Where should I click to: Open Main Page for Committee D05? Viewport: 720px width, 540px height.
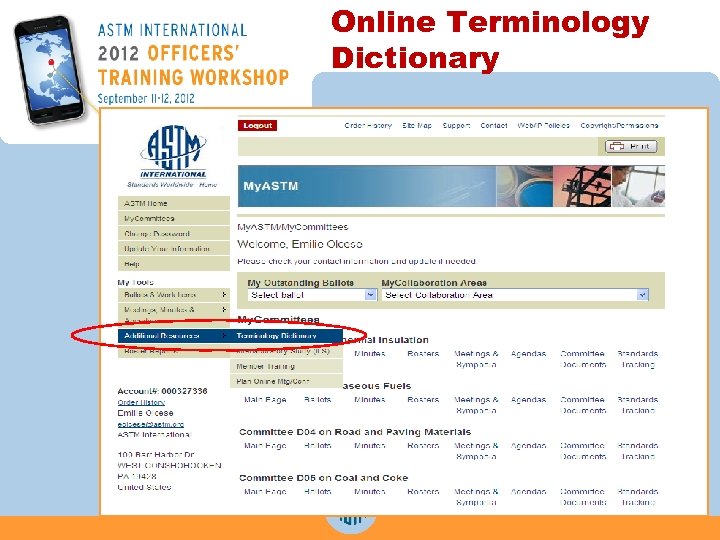click(x=265, y=491)
